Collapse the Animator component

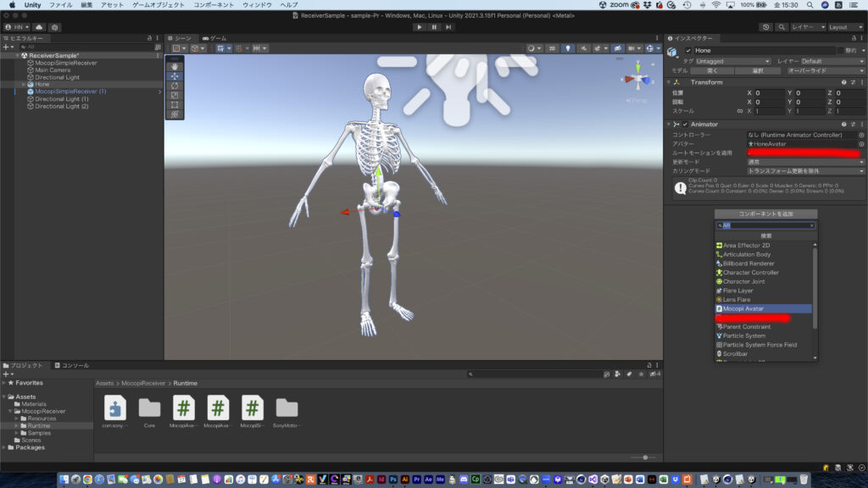click(669, 125)
